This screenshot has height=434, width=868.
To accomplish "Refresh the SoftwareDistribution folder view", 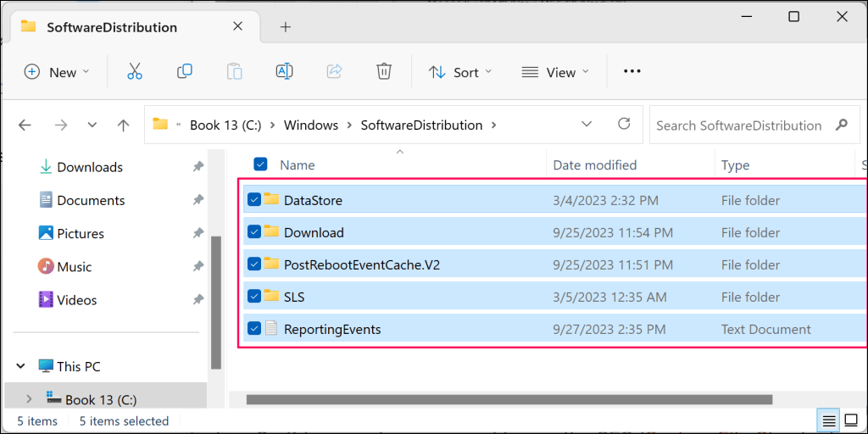I will pos(624,124).
